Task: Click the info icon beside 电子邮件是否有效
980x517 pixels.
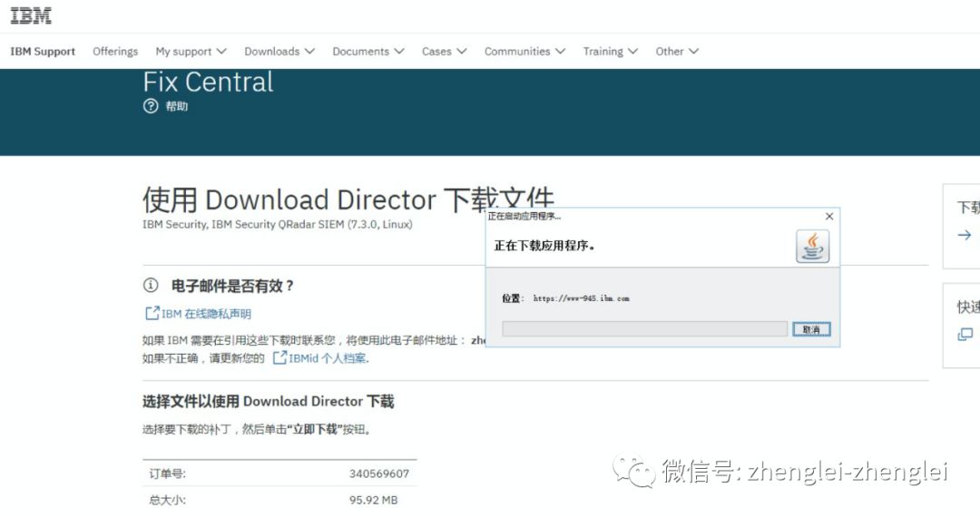Action: tap(151, 286)
